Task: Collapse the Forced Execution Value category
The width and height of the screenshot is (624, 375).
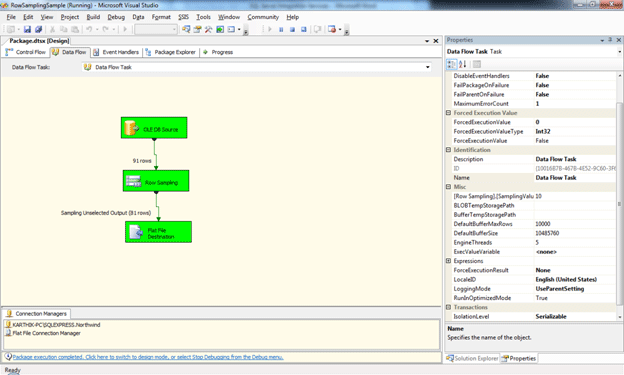Action: (x=448, y=113)
